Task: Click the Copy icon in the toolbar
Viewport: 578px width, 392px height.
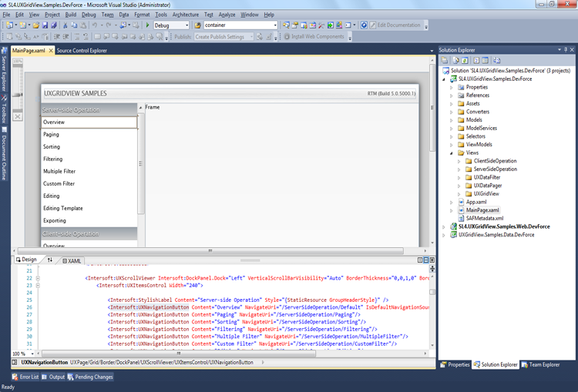Action: tap(74, 25)
